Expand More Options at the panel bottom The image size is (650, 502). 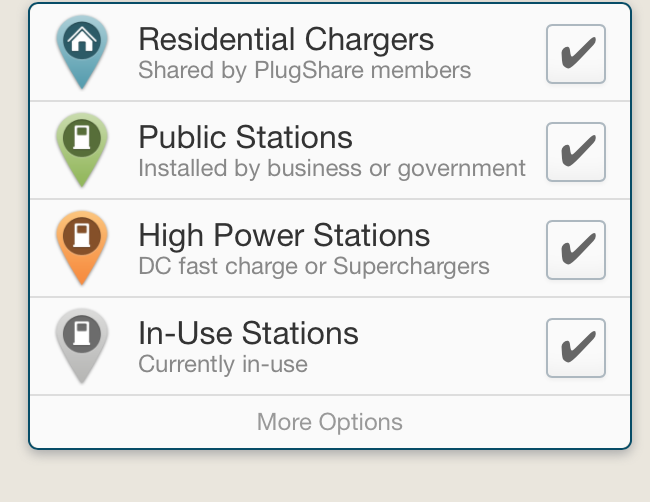(x=330, y=422)
